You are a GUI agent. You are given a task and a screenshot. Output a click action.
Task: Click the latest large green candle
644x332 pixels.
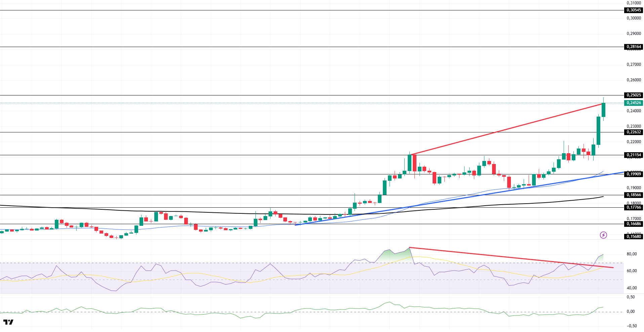pyautogui.click(x=604, y=110)
